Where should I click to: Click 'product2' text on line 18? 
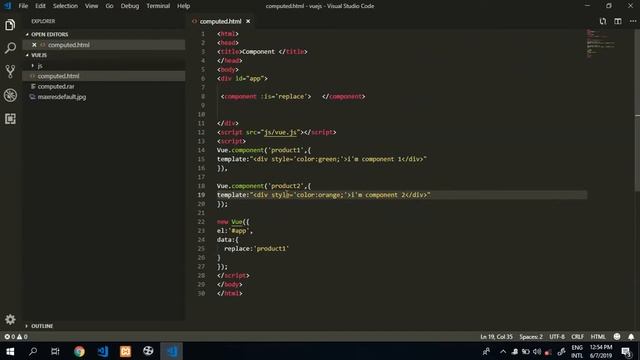tap(286, 186)
